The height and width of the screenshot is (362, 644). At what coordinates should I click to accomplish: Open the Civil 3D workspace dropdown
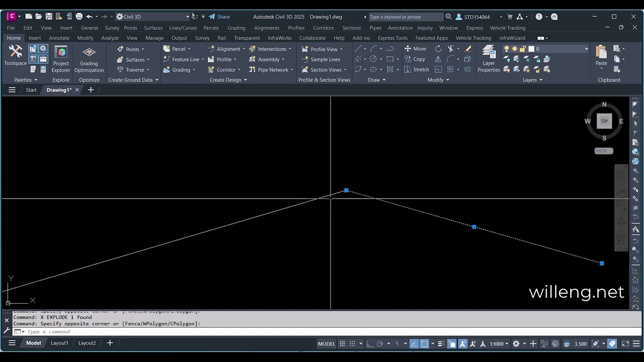[x=153, y=17]
